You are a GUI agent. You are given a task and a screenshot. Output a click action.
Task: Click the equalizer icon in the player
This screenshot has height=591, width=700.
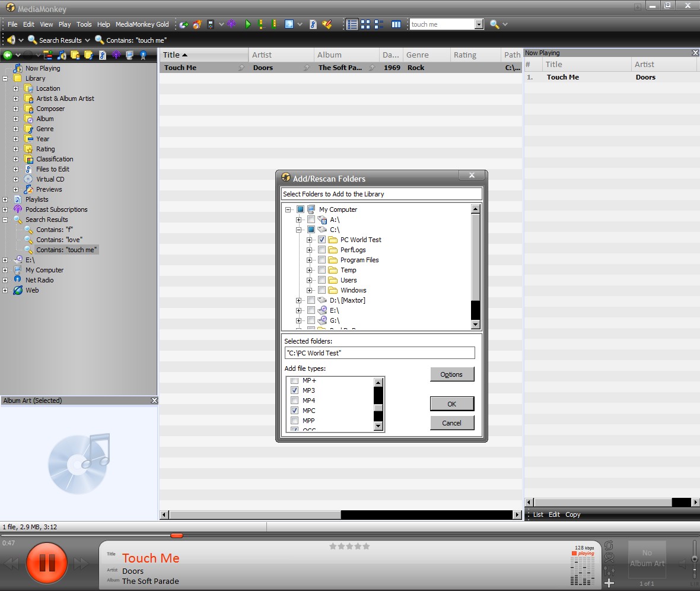click(x=609, y=570)
